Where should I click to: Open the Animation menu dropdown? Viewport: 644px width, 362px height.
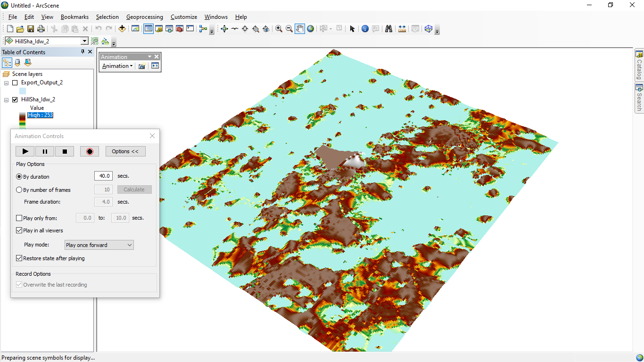pyautogui.click(x=117, y=66)
